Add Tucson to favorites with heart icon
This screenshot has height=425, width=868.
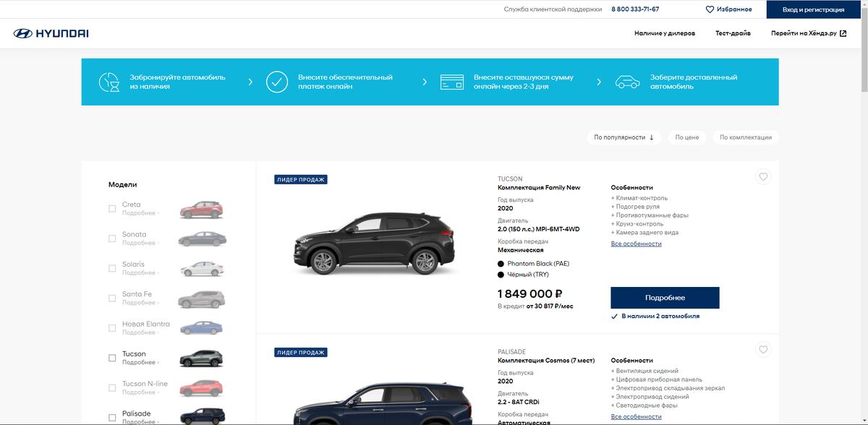pyautogui.click(x=763, y=176)
